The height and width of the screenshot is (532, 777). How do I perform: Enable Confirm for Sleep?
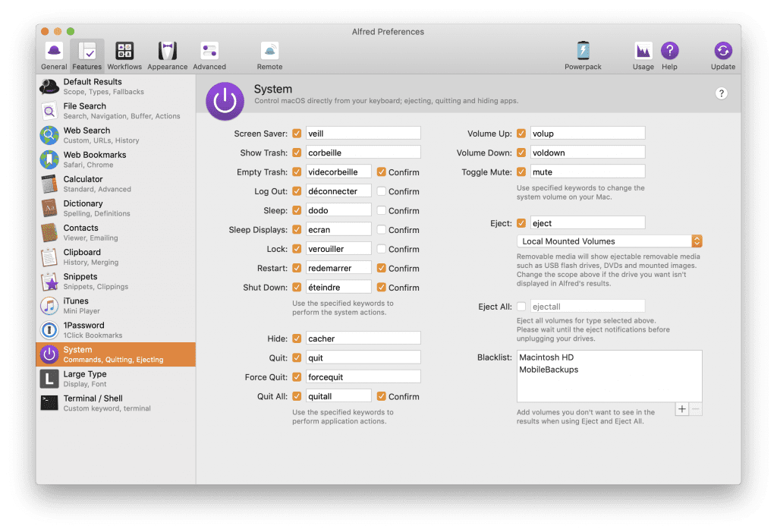tap(381, 210)
